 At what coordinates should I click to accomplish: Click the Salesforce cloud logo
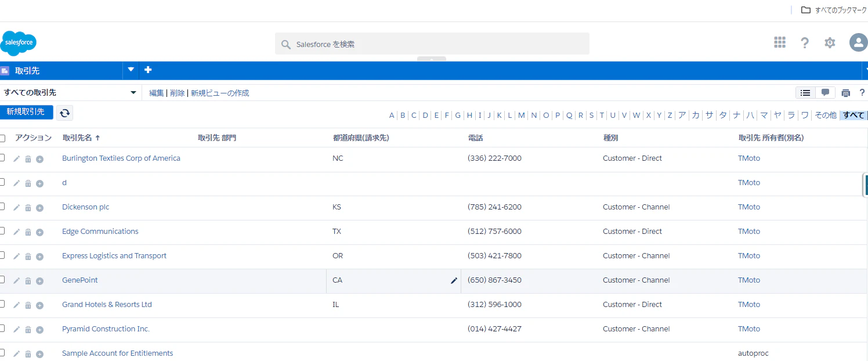[19, 43]
